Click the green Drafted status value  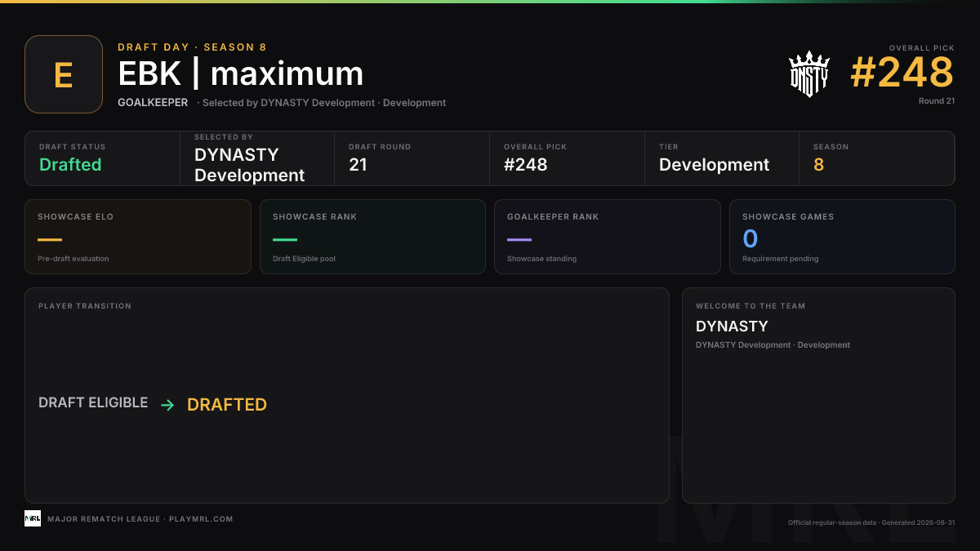pos(70,164)
